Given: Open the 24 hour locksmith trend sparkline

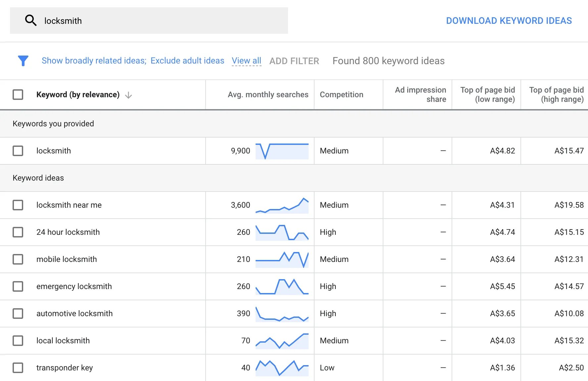Looking at the screenshot, I should point(282,233).
